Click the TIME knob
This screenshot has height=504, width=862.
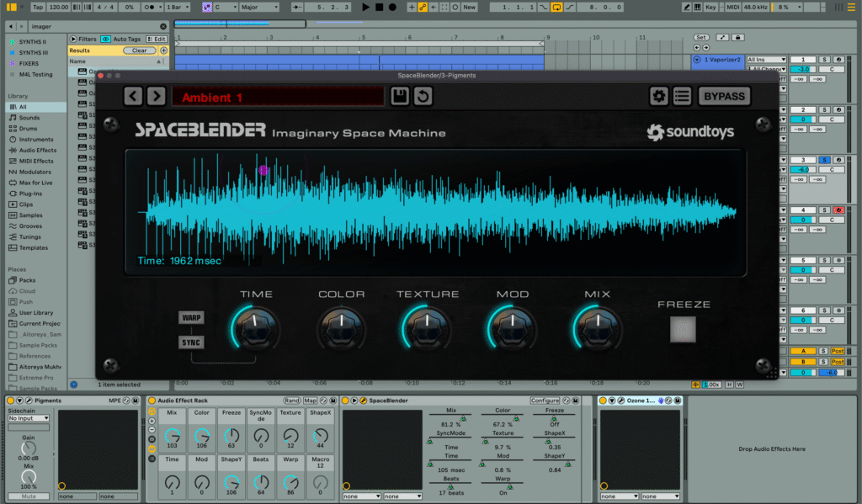tap(256, 329)
